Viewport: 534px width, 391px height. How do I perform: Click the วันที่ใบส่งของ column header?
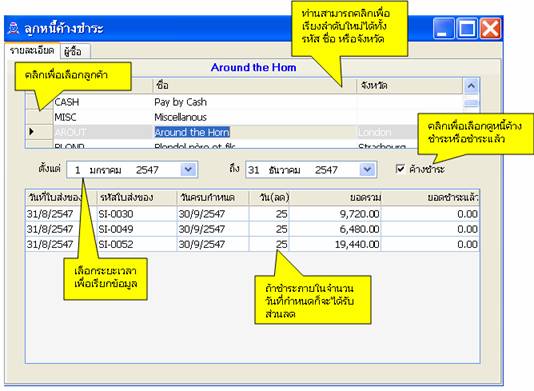pos(55,198)
